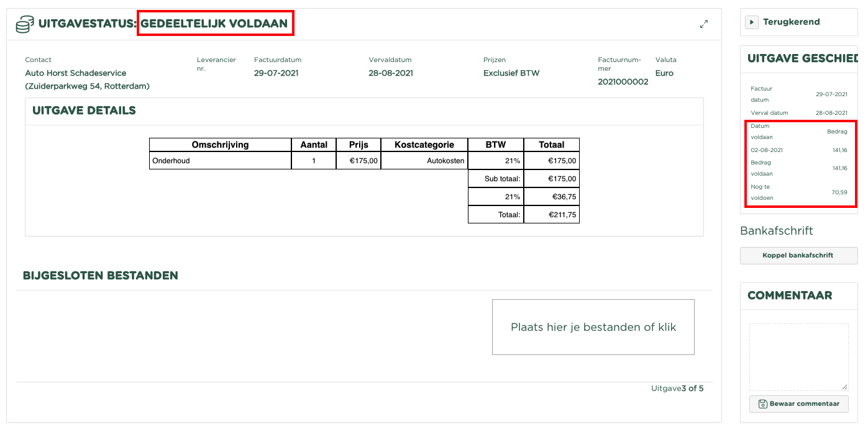Grab the comment box resize handle

click(x=844, y=387)
